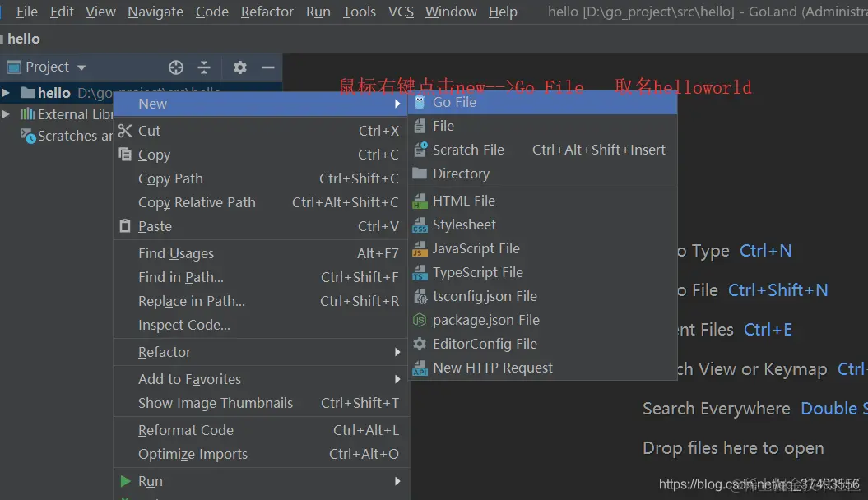Choose Reformat Code
This screenshot has height=500, width=868.
[x=262, y=430]
